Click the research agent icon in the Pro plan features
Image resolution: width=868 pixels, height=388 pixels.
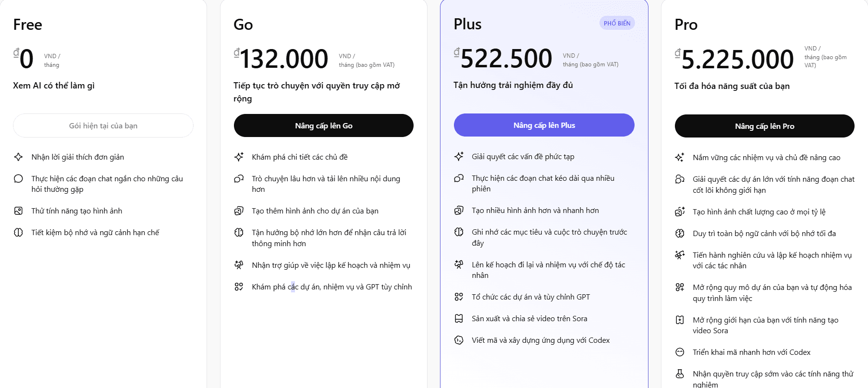click(x=680, y=255)
